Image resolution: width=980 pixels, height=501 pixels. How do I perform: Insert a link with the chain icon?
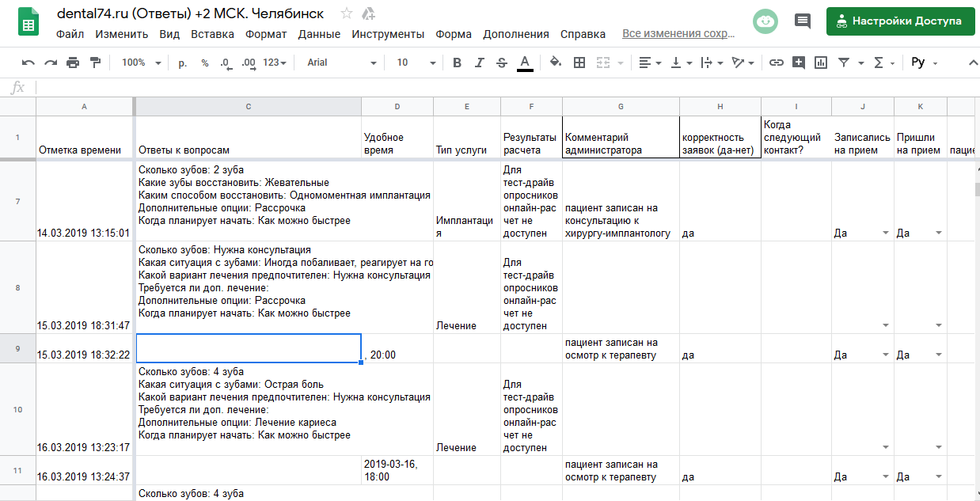click(777, 63)
